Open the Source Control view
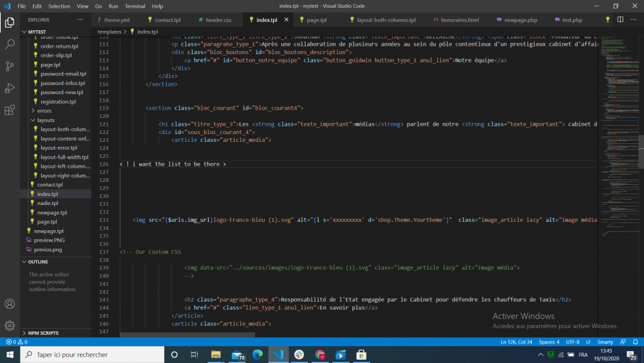 10,66
